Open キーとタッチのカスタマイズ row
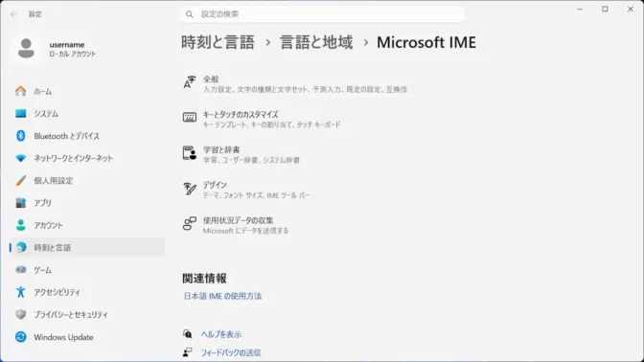The width and height of the screenshot is (644, 362). (262, 119)
